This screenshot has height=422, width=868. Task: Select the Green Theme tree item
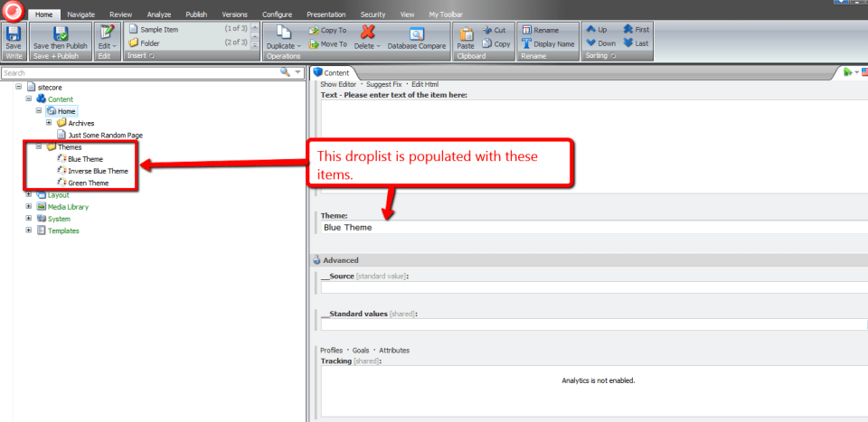[89, 183]
